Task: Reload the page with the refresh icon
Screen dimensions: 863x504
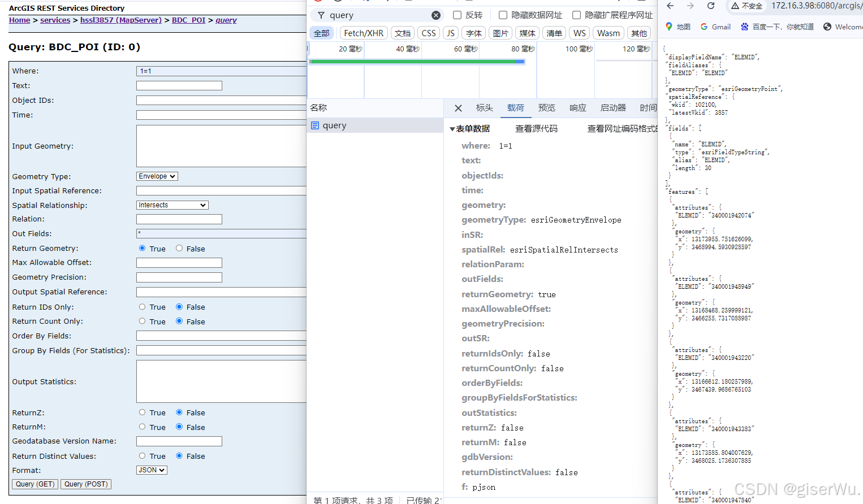Action: click(x=711, y=6)
